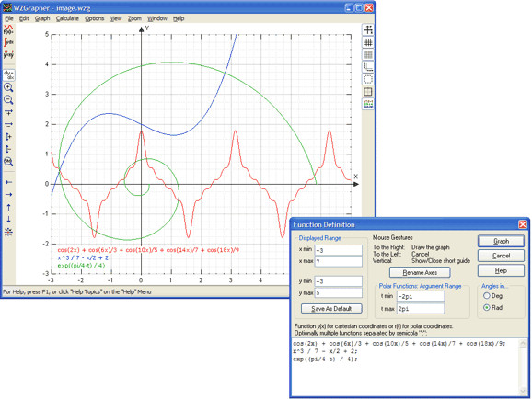
Task: Click the magnifier zoom out icon
Action: click(8, 99)
